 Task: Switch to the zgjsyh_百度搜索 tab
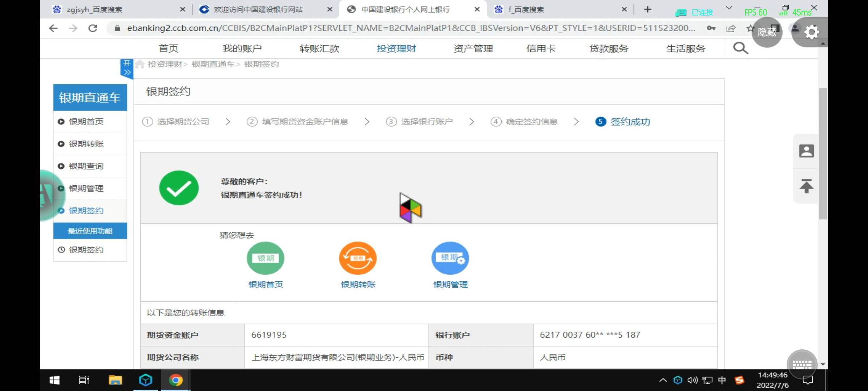94,9
